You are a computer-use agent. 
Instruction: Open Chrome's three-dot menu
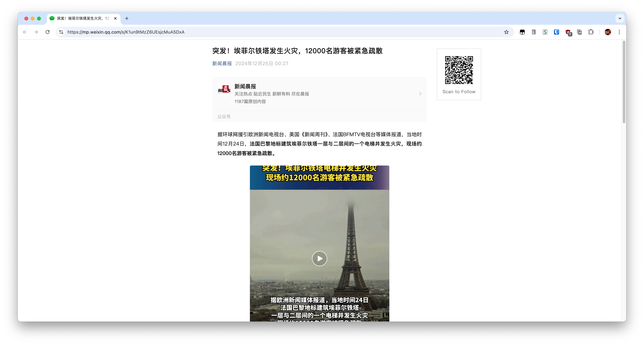point(619,32)
